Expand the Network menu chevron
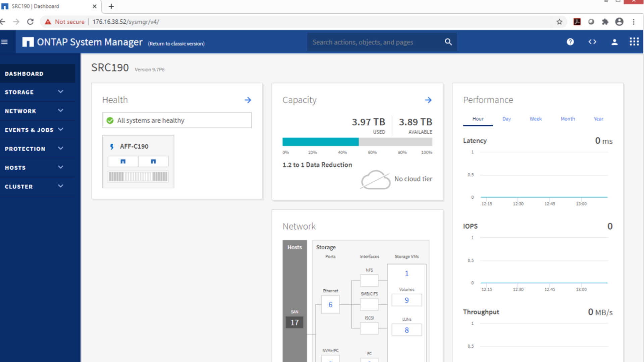The image size is (644, 362). click(x=60, y=110)
